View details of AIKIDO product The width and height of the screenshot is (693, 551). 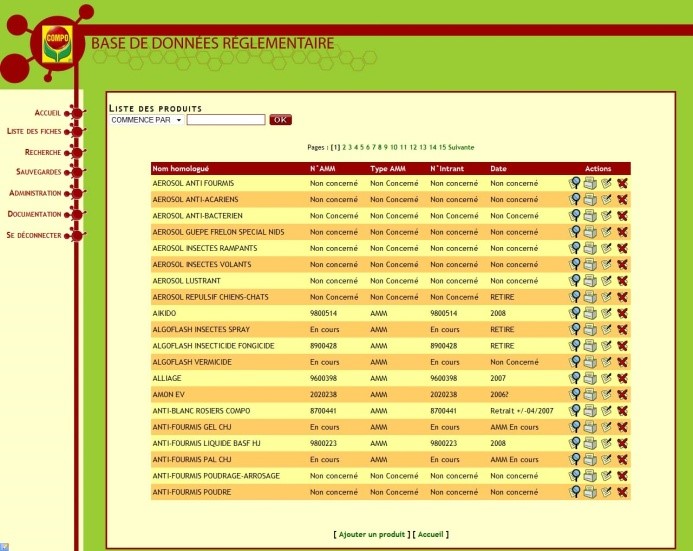[x=575, y=313]
